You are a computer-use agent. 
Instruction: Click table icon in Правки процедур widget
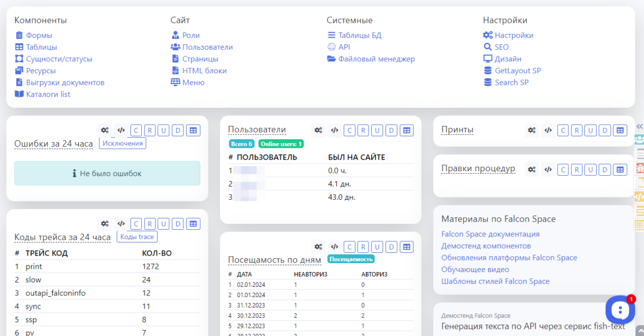pyautogui.click(x=619, y=170)
